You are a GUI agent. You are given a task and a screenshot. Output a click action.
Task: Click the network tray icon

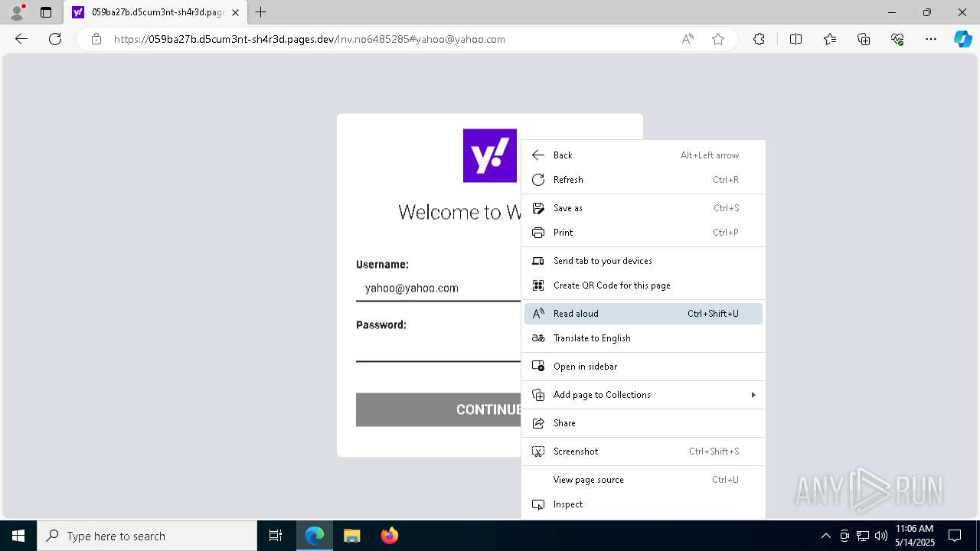863,536
